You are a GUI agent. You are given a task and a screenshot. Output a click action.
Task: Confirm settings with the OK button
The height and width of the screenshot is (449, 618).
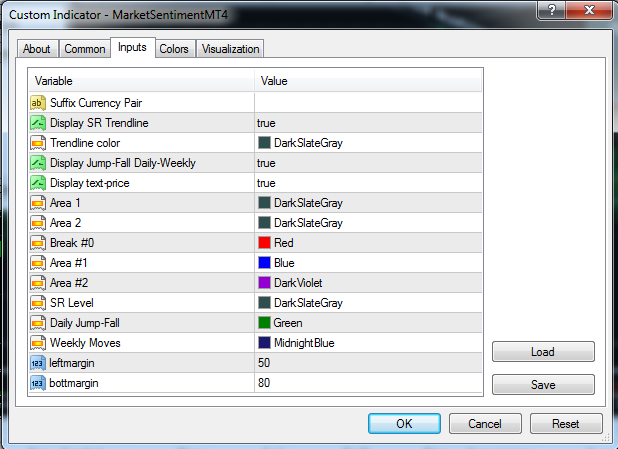(404, 424)
